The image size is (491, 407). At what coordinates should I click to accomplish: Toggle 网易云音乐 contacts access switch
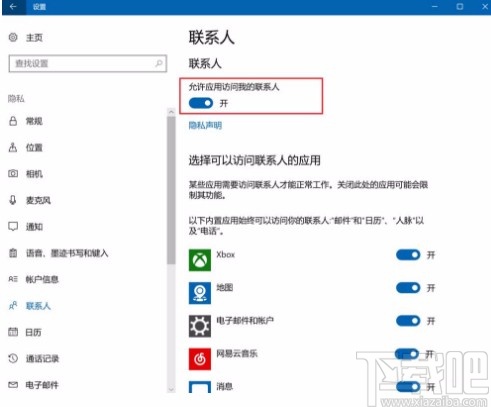pyautogui.click(x=407, y=354)
